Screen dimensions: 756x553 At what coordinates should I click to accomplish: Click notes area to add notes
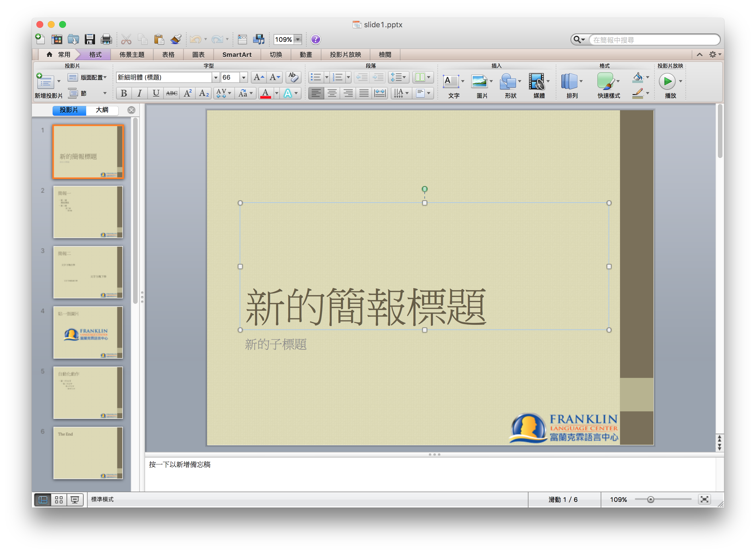[430, 474]
